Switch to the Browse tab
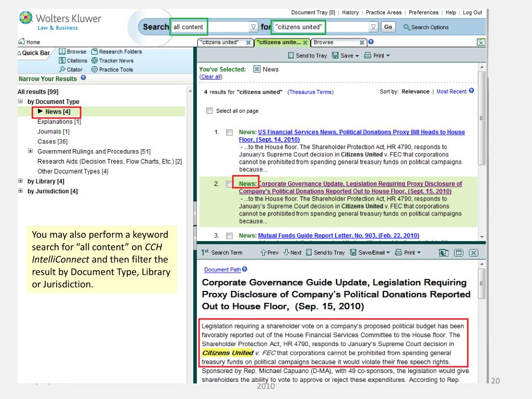The height and width of the screenshot is (399, 532). (x=323, y=43)
